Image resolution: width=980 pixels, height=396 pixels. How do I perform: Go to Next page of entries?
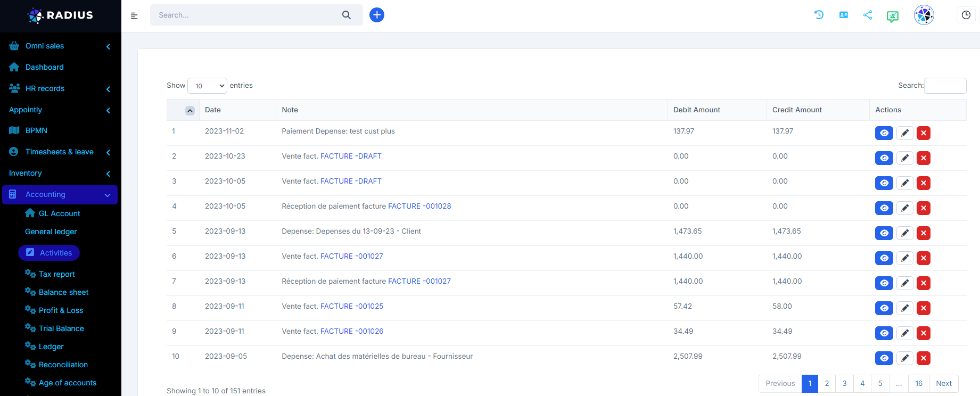click(x=944, y=384)
